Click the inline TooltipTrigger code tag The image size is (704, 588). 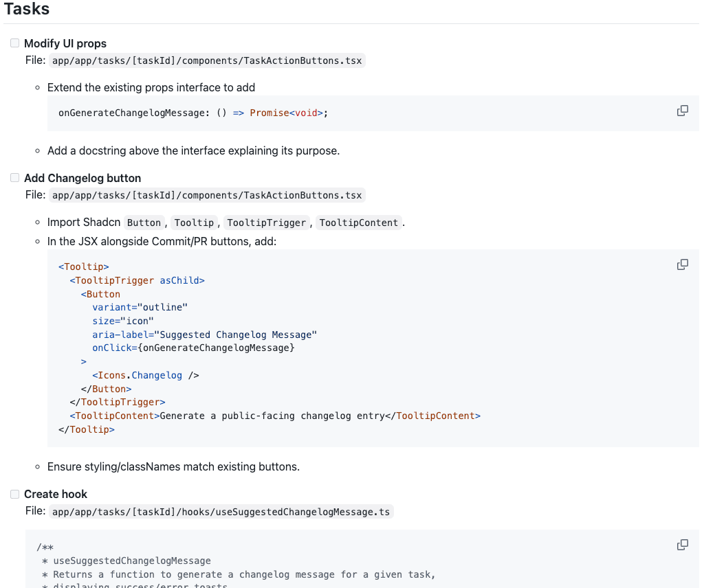tap(267, 223)
